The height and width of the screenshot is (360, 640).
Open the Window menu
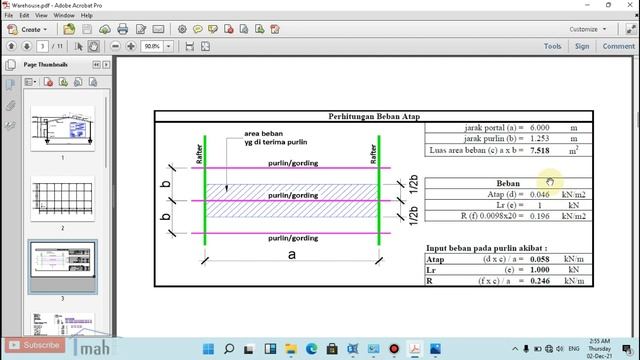tap(64, 15)
